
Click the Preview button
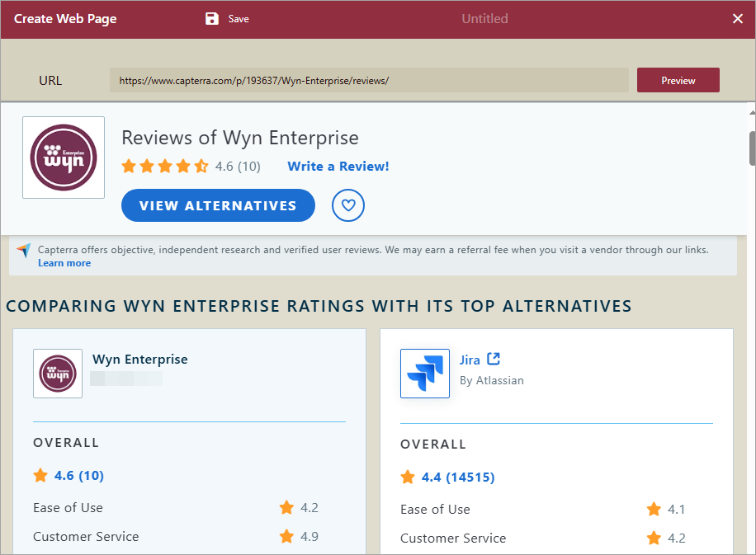[x=678, y=81]
